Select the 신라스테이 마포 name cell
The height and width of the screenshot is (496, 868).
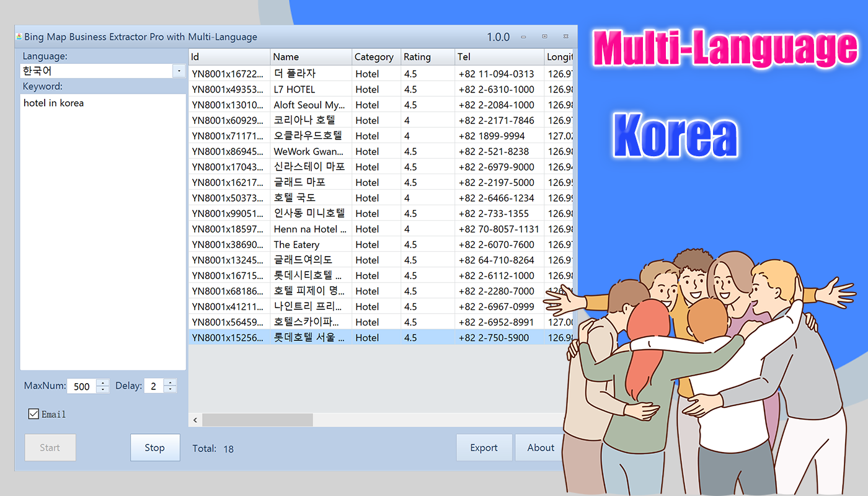[311, 167]
